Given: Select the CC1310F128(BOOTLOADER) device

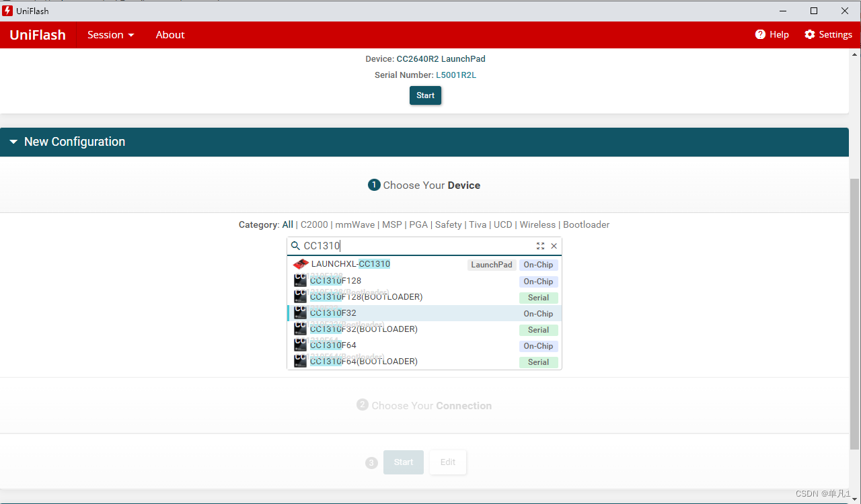Looking at the screenshot, I should click(x=424, y=297).
